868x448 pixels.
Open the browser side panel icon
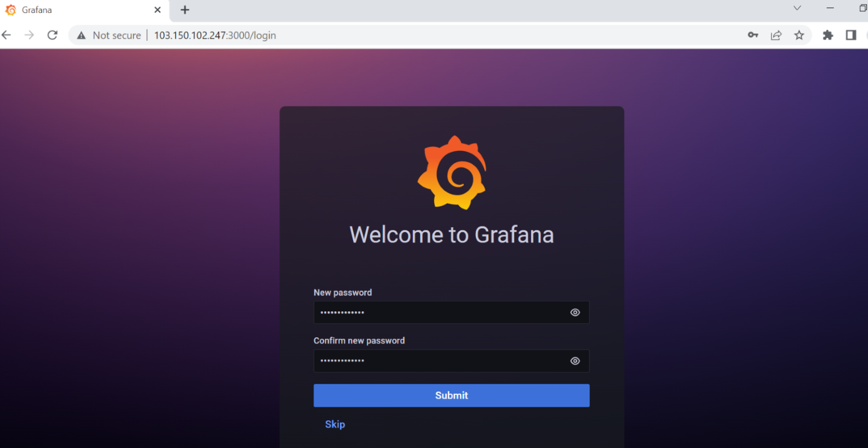coord(851,35)
